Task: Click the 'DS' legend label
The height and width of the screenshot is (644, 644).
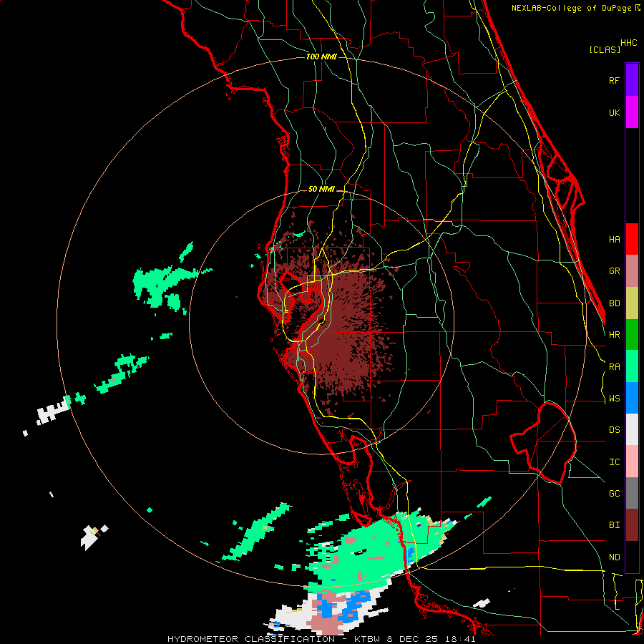Action: [x=615, y=430]
